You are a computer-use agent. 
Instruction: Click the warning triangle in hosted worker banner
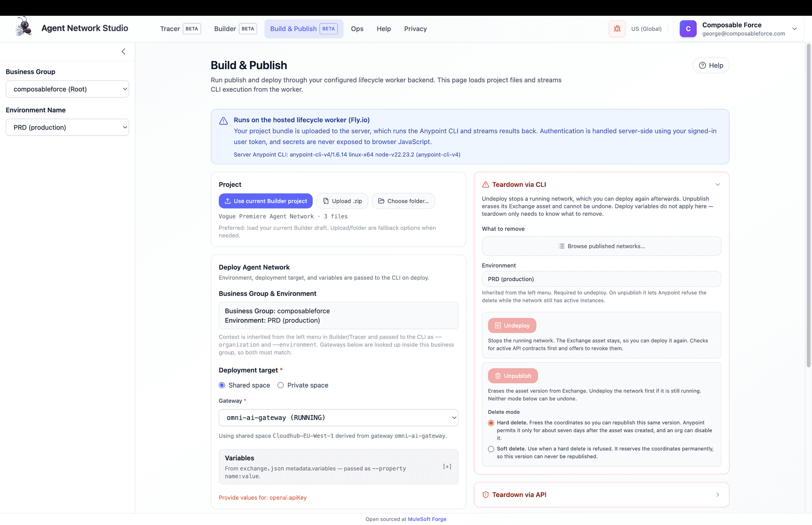(x=223, y=121)
